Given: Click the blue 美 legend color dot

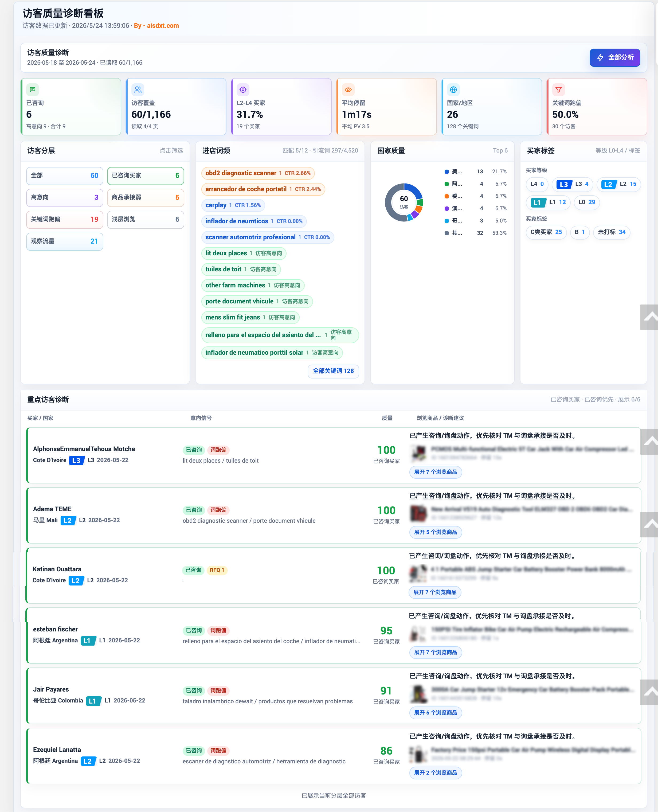Looking at the screenshot, I should [x=446, y=172].
